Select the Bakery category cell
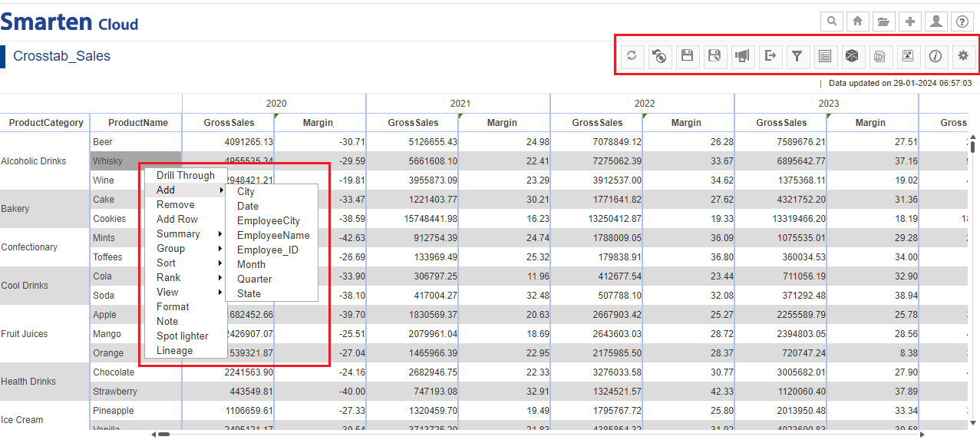Screen dimensions: 980x440 (45, 208)
